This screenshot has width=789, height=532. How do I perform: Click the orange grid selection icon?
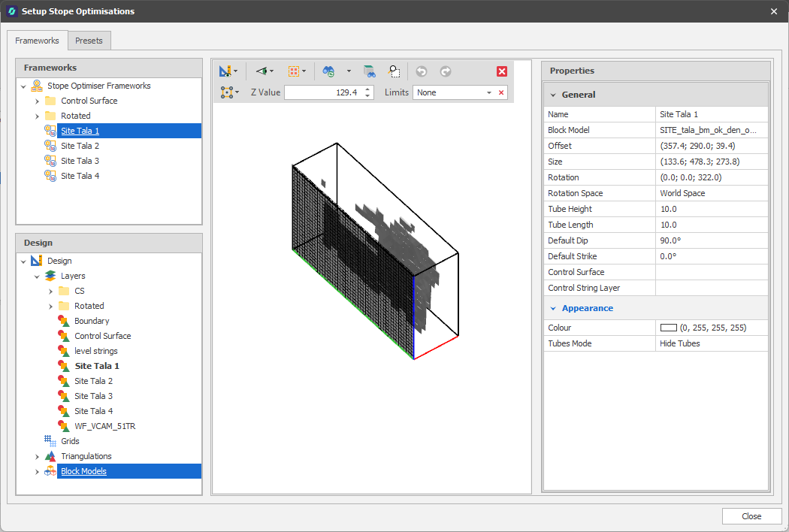coord(294,71)
